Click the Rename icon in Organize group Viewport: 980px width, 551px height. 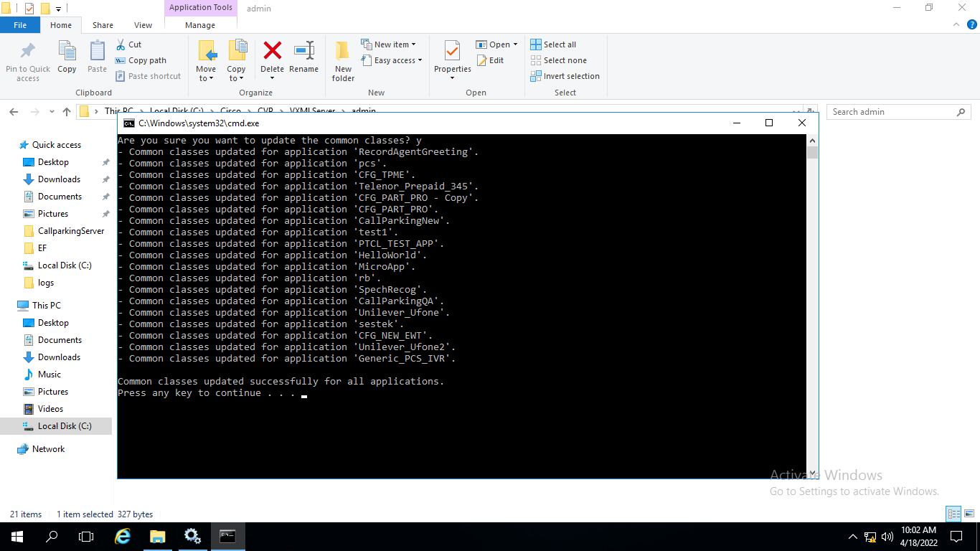pyautogui.click(x=303, y=52)
